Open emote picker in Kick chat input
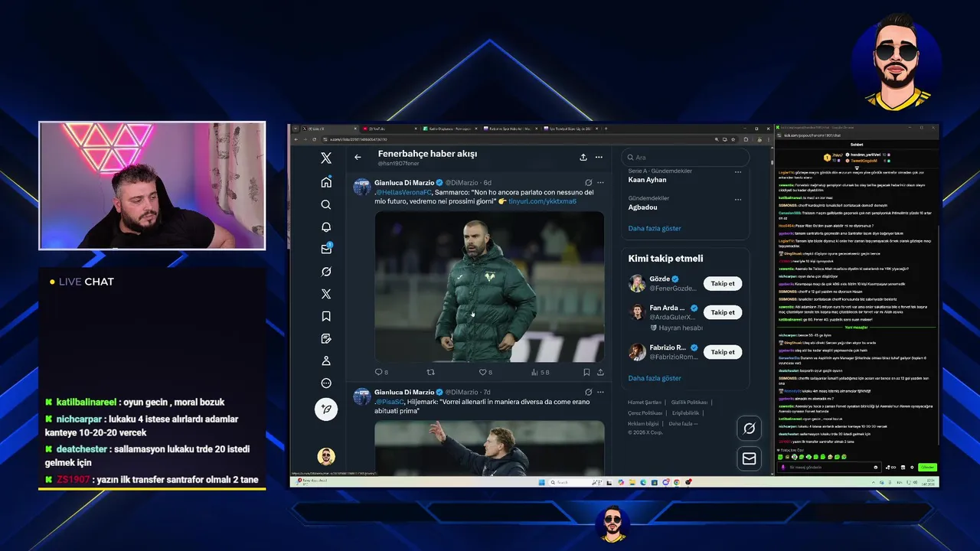This screenshot has width=980, height=551. (876, 468)
